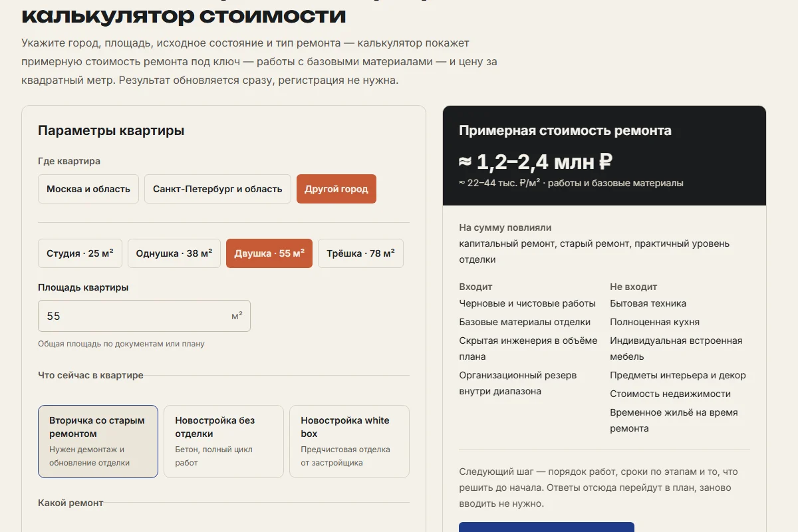Click the "Где квартира" label

tap(69, 161)
